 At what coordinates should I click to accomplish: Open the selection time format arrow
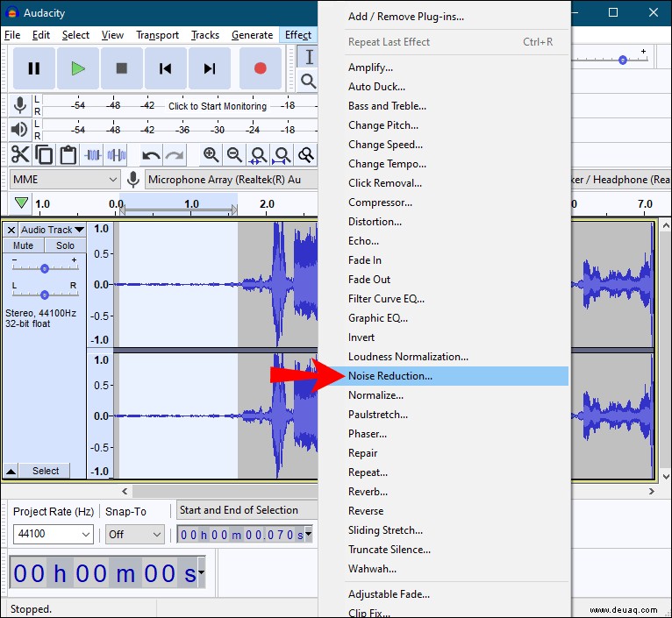coord(308,534)
